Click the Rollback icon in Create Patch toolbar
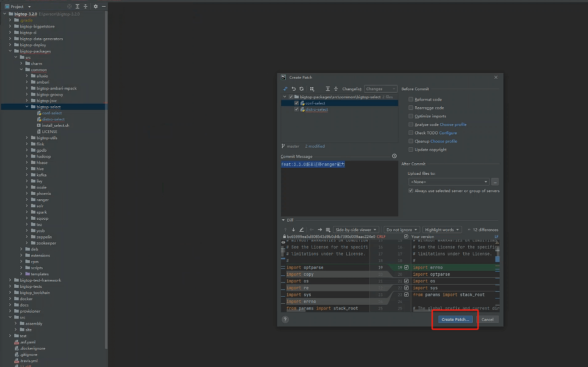The height and width of the screenshot is (367, 588). [x=294, y=89]
